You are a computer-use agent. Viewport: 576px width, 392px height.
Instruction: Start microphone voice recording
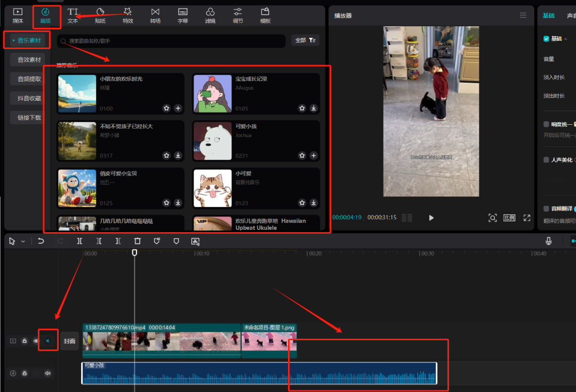[x=548, y=241]
